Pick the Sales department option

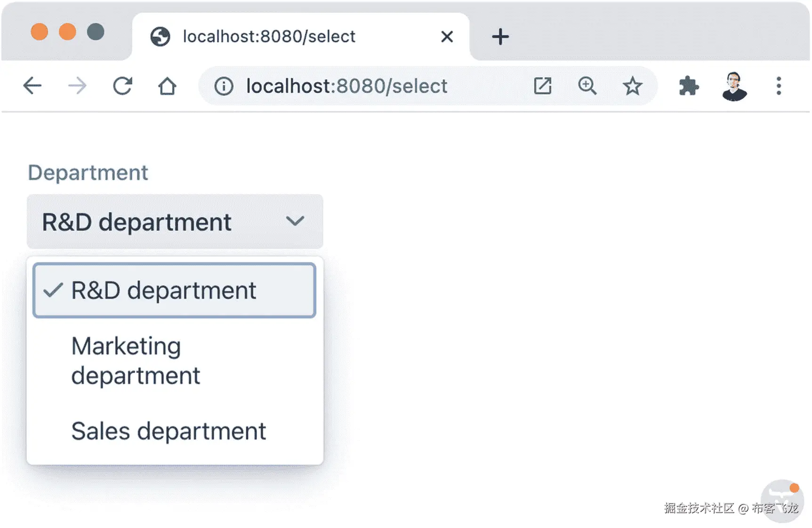click(169, 431)
